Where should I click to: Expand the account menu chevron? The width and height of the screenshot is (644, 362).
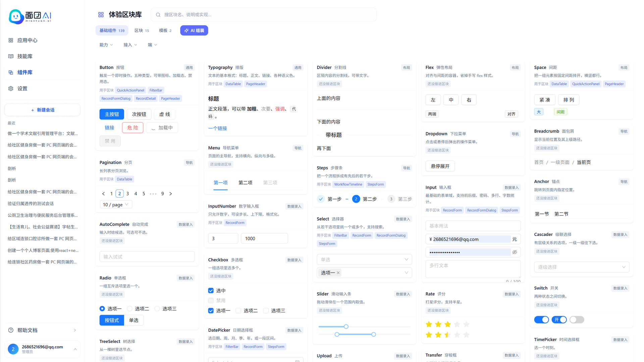click(75, 349)
